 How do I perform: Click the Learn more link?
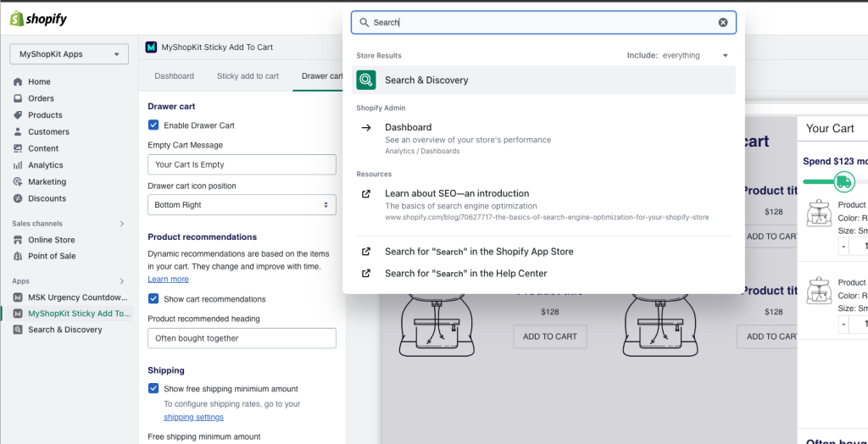pyautogui.click(x=169, y=279)
